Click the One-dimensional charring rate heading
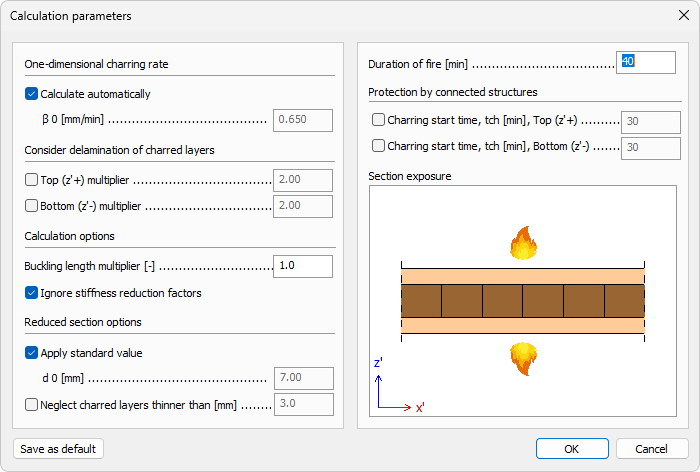Viewport: 700px width, 472px height. 96,64
